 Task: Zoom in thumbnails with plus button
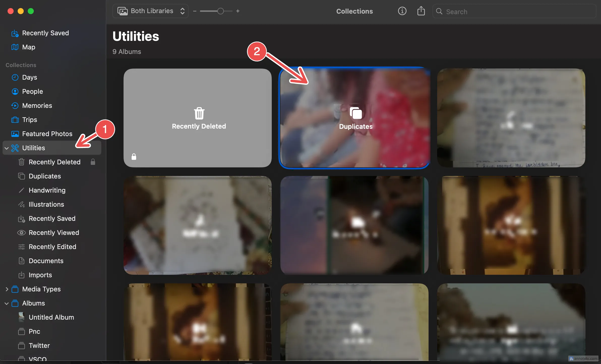pos(238,11)
